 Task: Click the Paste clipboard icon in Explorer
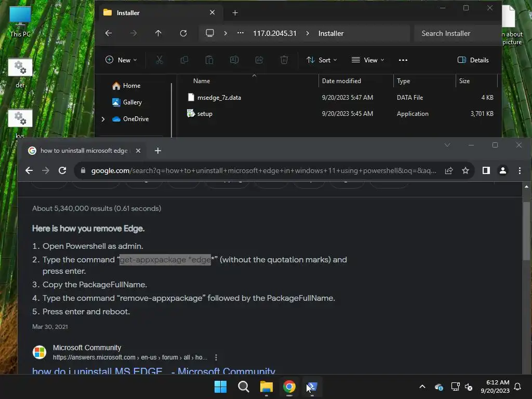click(209, 60)
